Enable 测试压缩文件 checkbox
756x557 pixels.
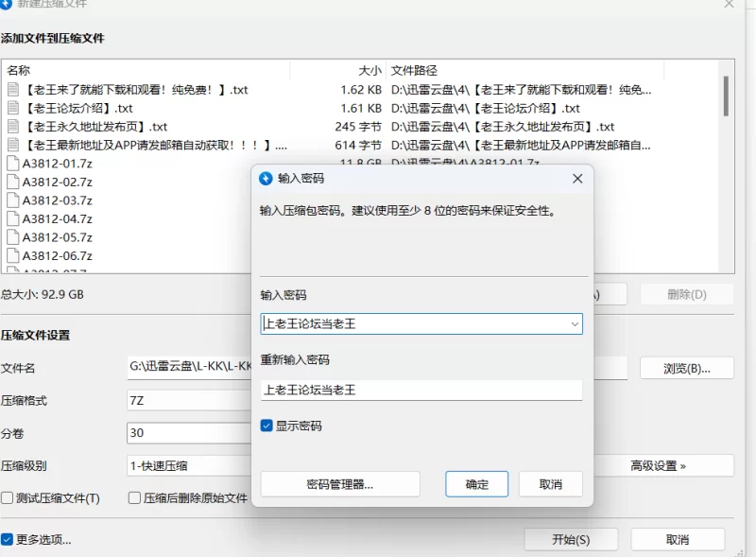tap(8, 498)
